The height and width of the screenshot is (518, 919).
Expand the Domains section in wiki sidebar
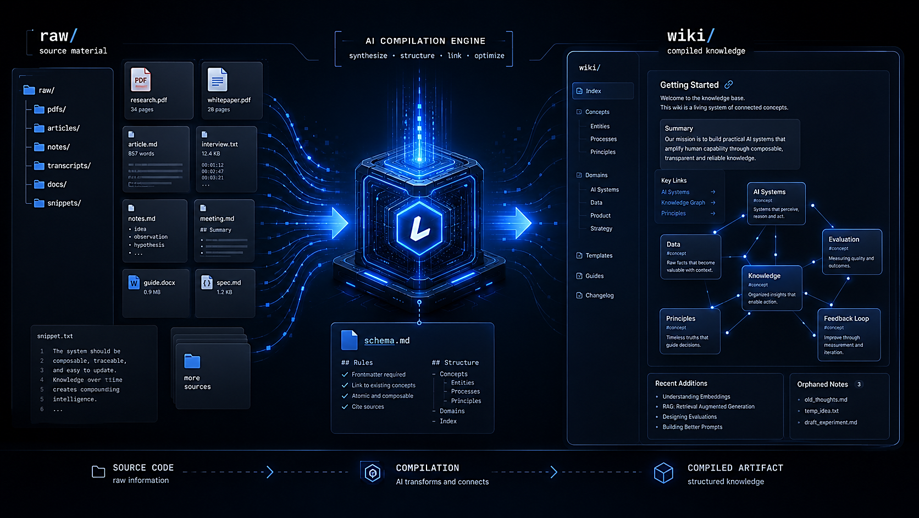click(x=591, y=175)
